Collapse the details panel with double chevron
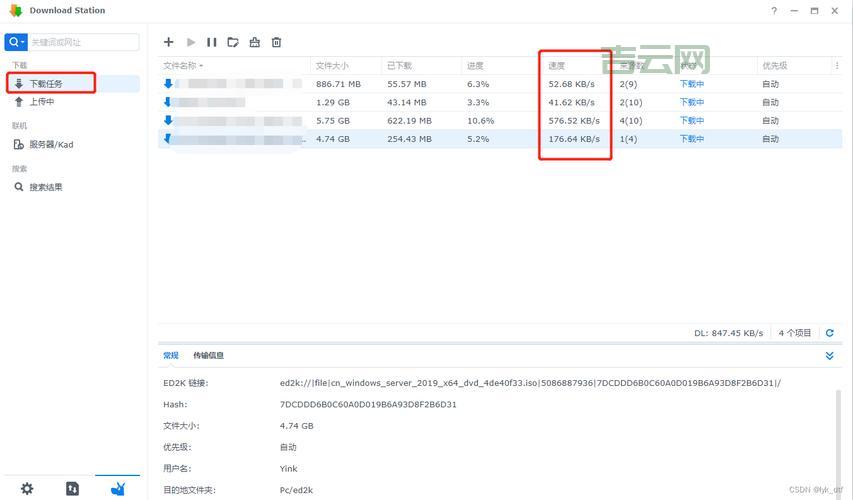The height and width of the screenshot is (500, 853). pos(830,356)
